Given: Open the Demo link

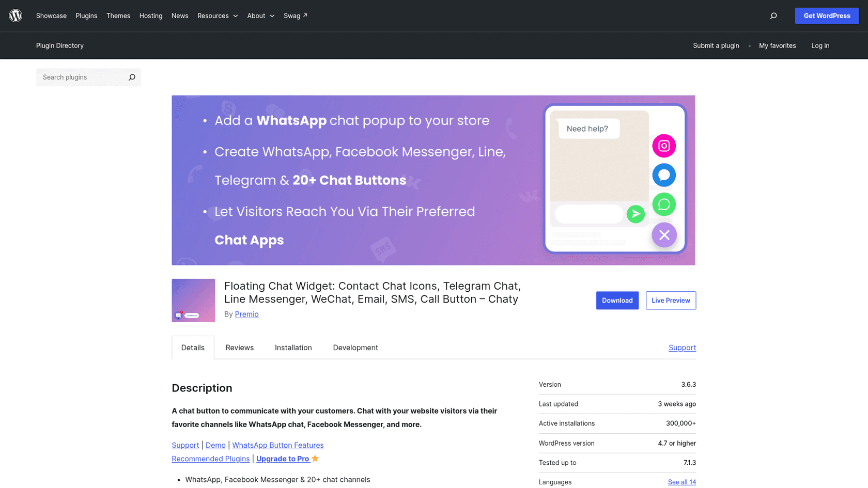Looking at the screenshot, I should (x=215, y=445).
